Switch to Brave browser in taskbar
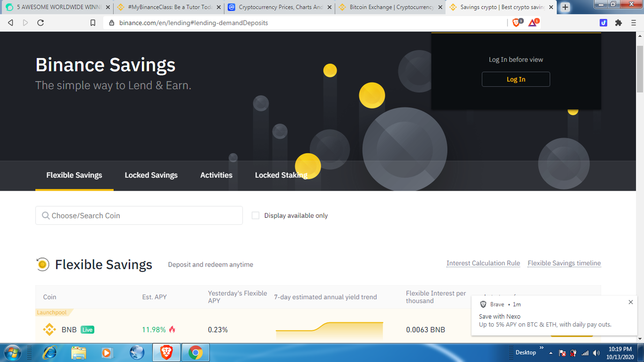This screenshot has height=362, width=644. tap(166, 352)
